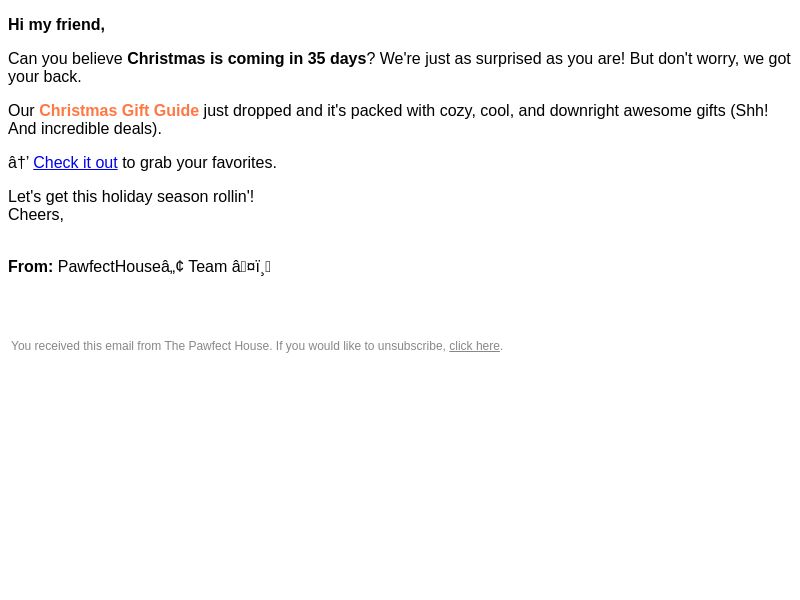800x600 pixels.
Task: Click the garbled heart emoji after Team
Action: (x=251, y=267)
